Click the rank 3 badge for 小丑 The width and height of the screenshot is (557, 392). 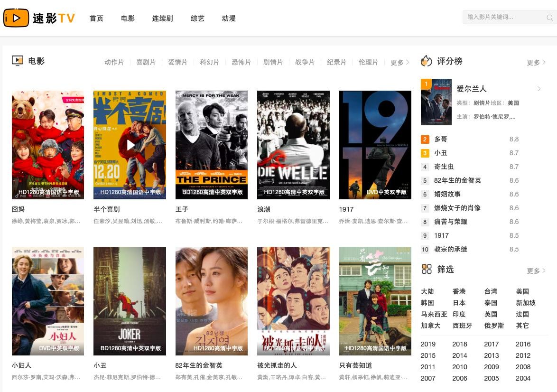pyautogui.click(x=425, y=153)
